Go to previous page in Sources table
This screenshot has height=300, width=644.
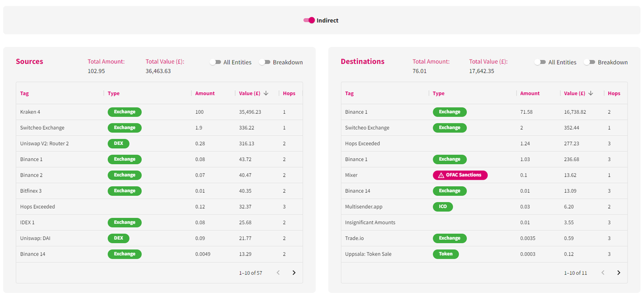click(278, 273)
